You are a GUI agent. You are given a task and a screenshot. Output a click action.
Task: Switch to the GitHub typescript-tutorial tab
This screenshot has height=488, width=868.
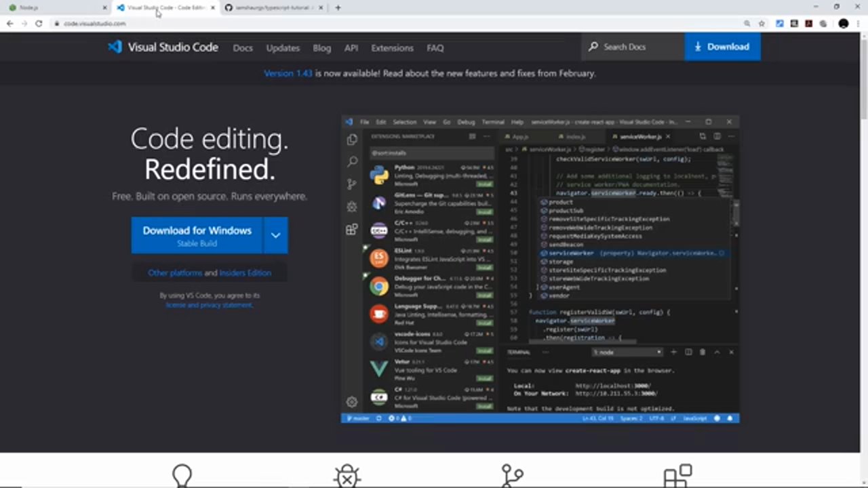click(x=275, y=7)
